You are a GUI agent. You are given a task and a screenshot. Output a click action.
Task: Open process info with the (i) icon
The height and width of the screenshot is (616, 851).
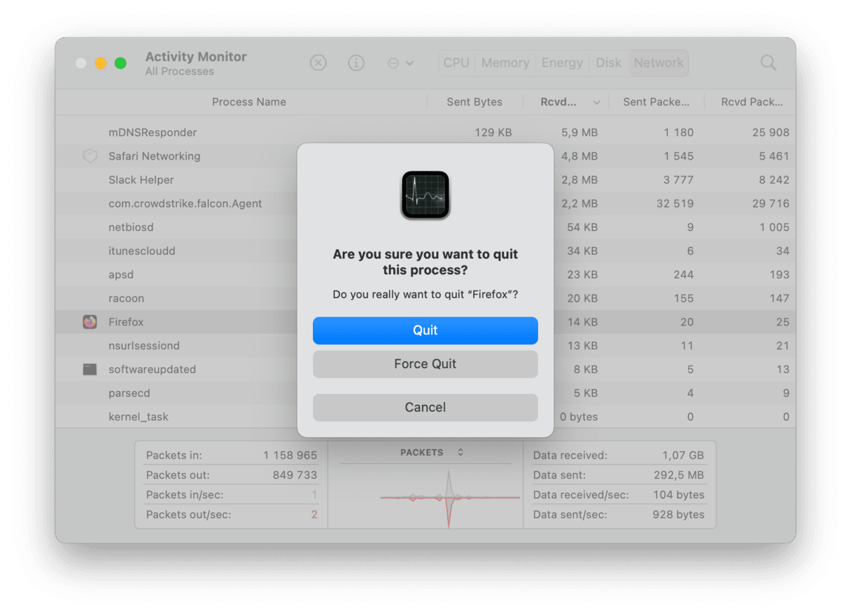(x=356, y=62)
